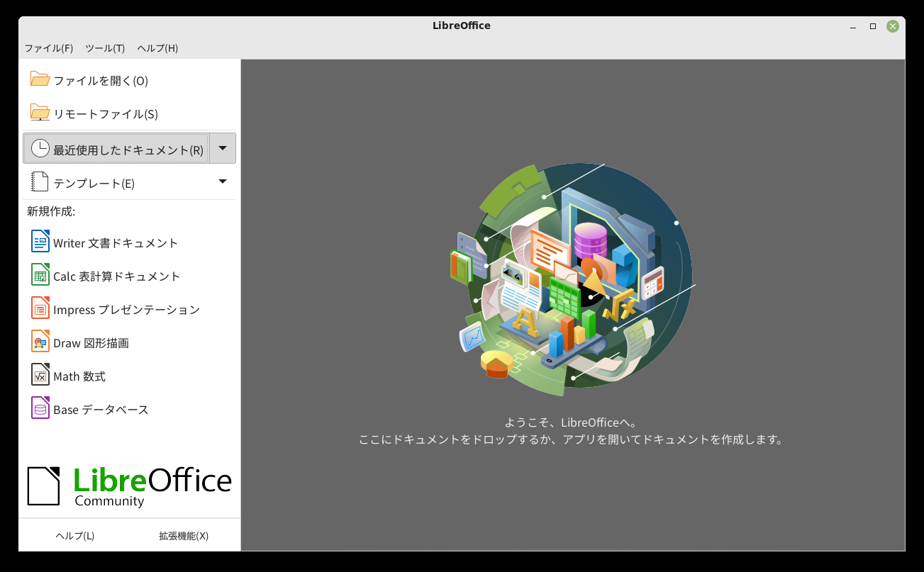Click the LibreOffice Community logo

tap(129, 486)
